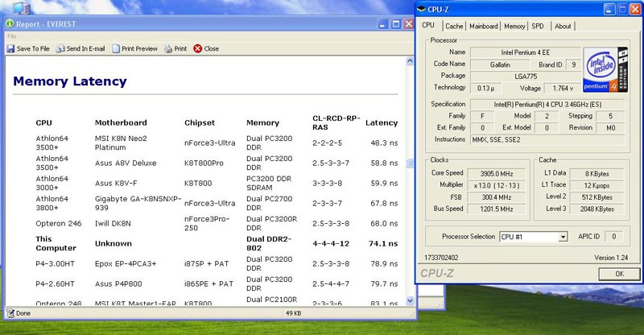Screen dimensions: 644x335
Task: Click the Name field showing Intel Pentium 4 EE
Action: pyautogui.click(x=526, y=52)
